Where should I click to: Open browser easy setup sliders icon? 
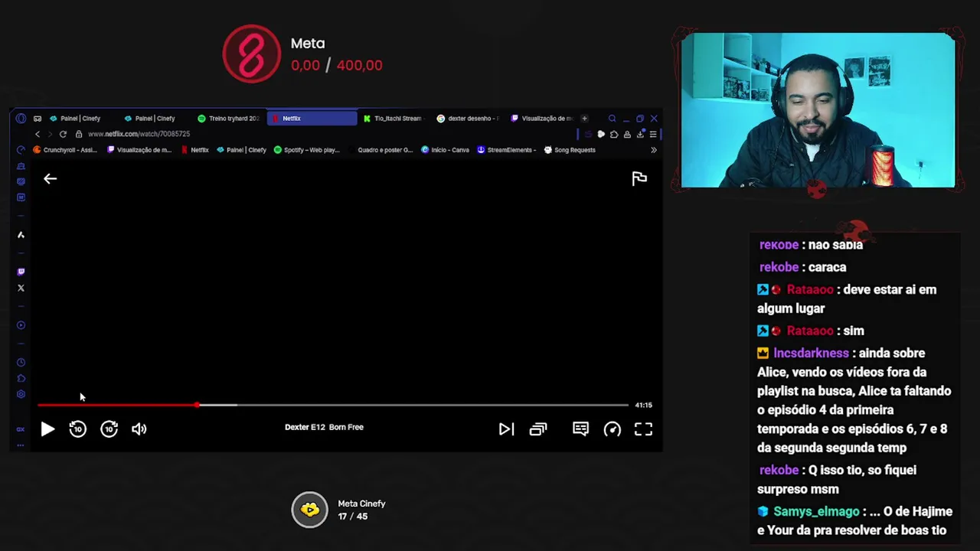tap(653, 134)
